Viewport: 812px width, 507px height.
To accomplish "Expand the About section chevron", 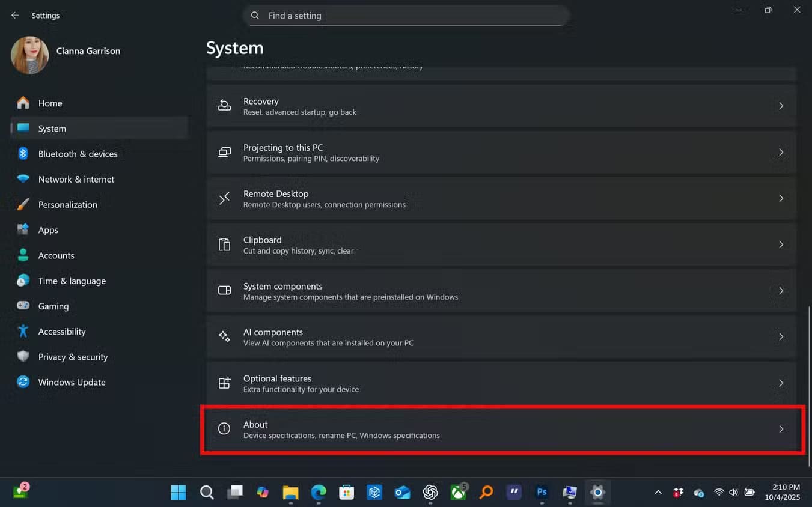I will [x=781, y=429].
